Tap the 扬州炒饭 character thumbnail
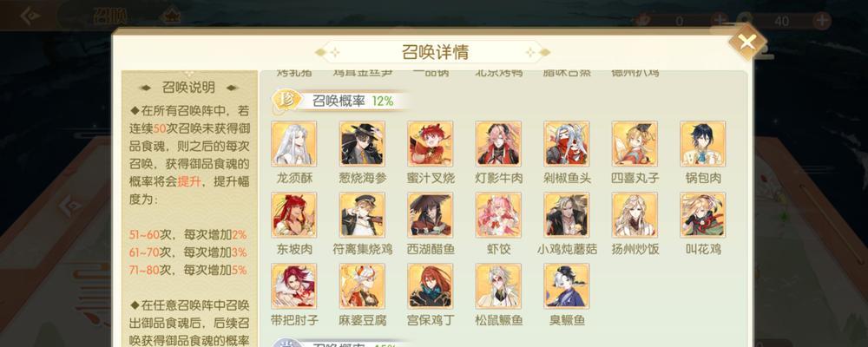 pyautogui.click(x=635, y=215)
